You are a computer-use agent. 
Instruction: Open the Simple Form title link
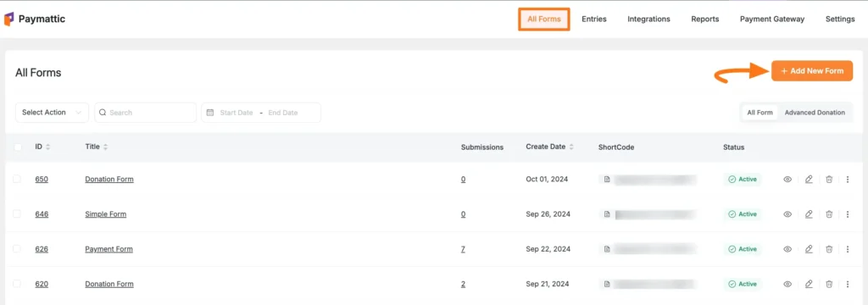(x=106, y=214)
